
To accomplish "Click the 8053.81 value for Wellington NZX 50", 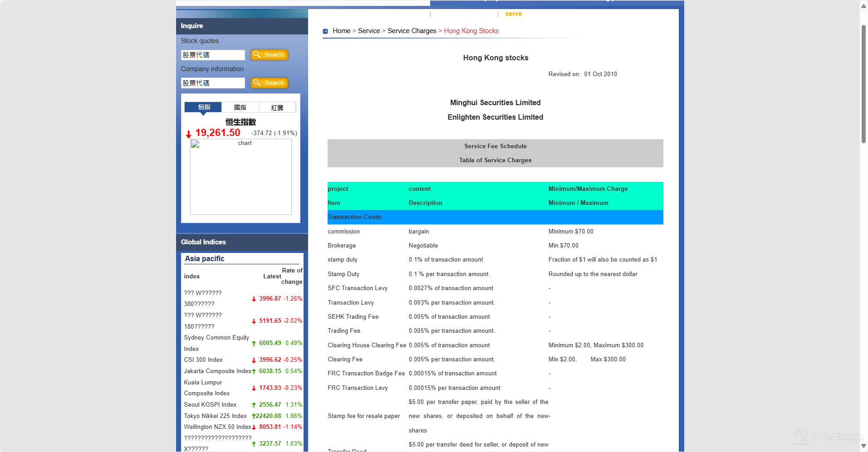I will pos(270,427).
